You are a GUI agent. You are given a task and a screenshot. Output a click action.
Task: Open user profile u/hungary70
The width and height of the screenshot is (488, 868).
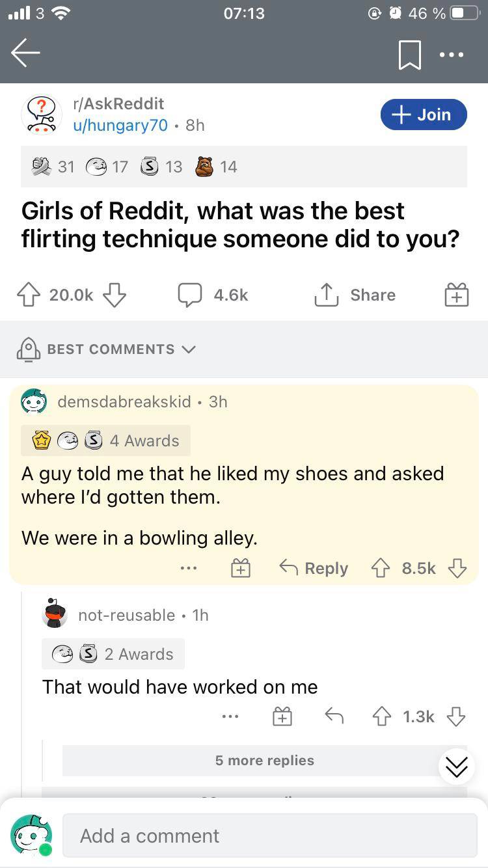[120, 125]
